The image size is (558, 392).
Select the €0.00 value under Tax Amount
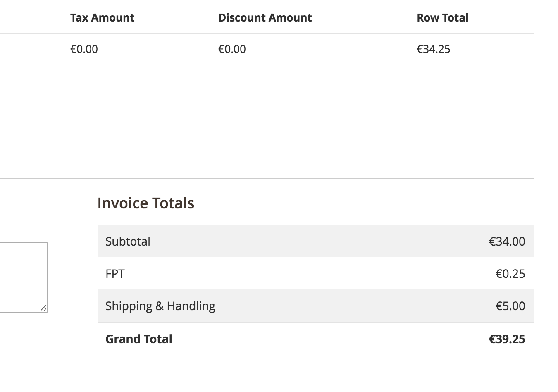point(84,49)
